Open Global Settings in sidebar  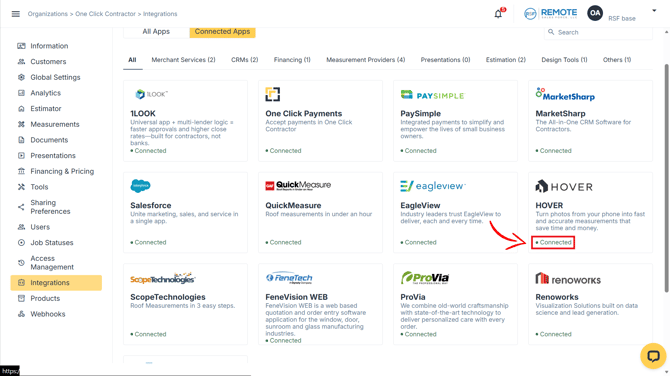(x=56, y=77)
